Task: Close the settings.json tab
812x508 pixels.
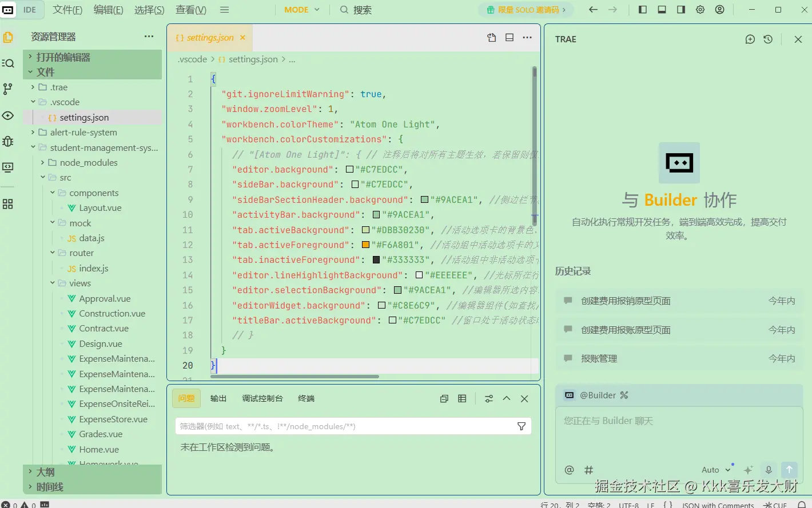Action: (242, 38)
